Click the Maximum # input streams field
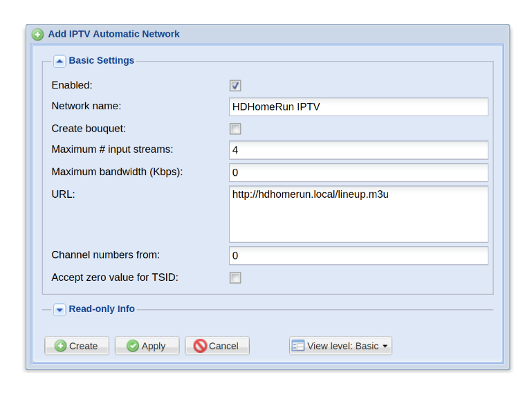Image resolution: width=532 pixels, height=395 pixels. coord(358,150)
